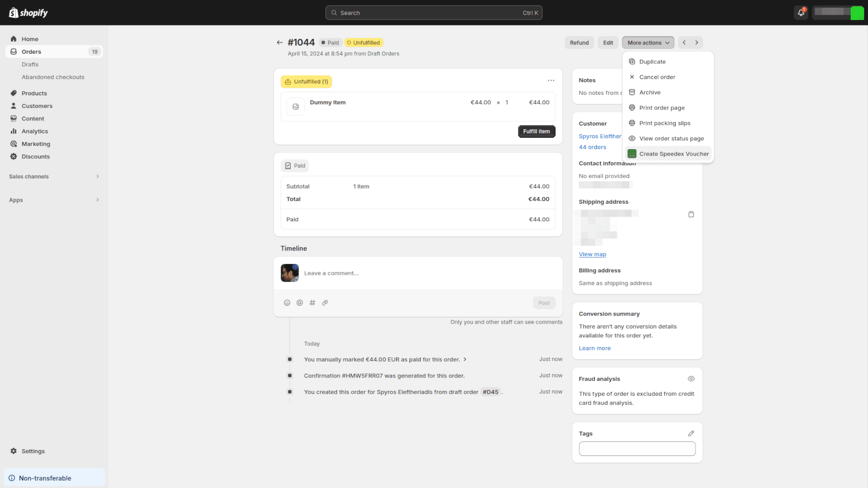Screen dimensions: 868x488
Task: Select Print packing slips option
Action: 665,123
